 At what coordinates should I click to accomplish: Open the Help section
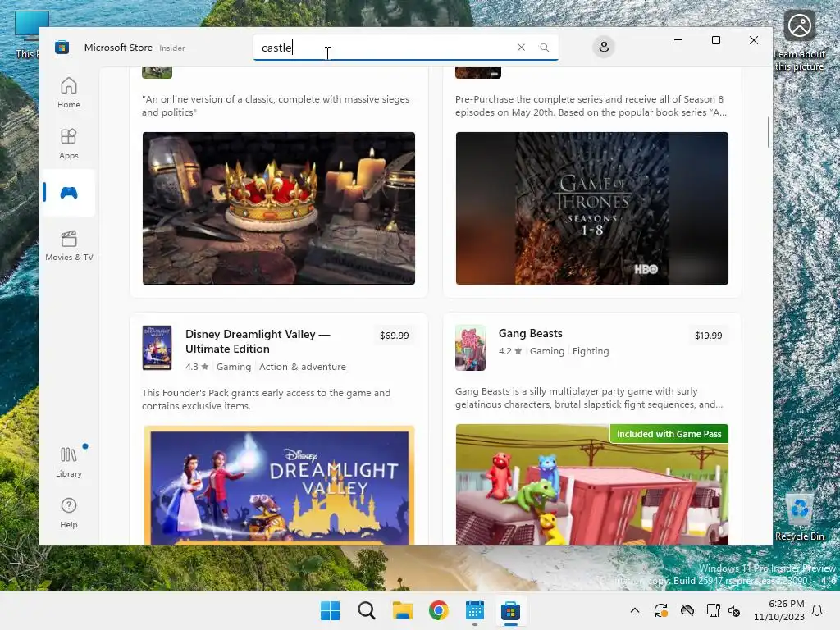(x=69, y=513)
